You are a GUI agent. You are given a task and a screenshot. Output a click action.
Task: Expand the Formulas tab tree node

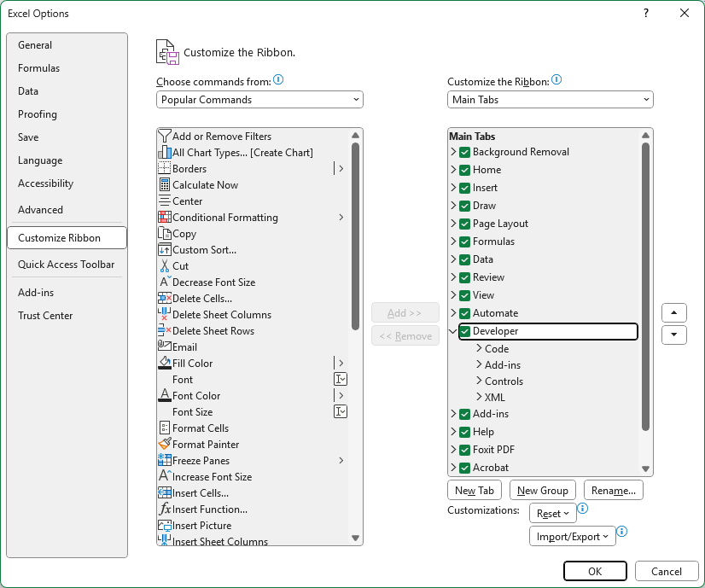(453, 242)
